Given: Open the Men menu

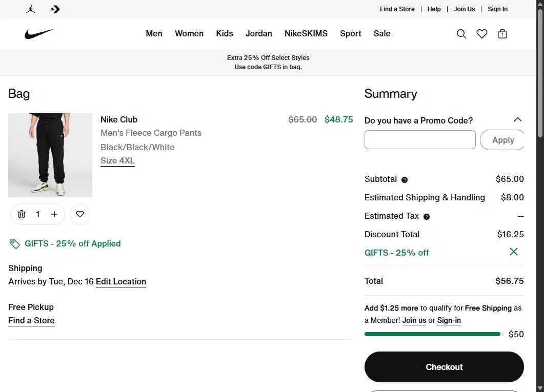Looking at the screenshot, I should tap(154, 34).
